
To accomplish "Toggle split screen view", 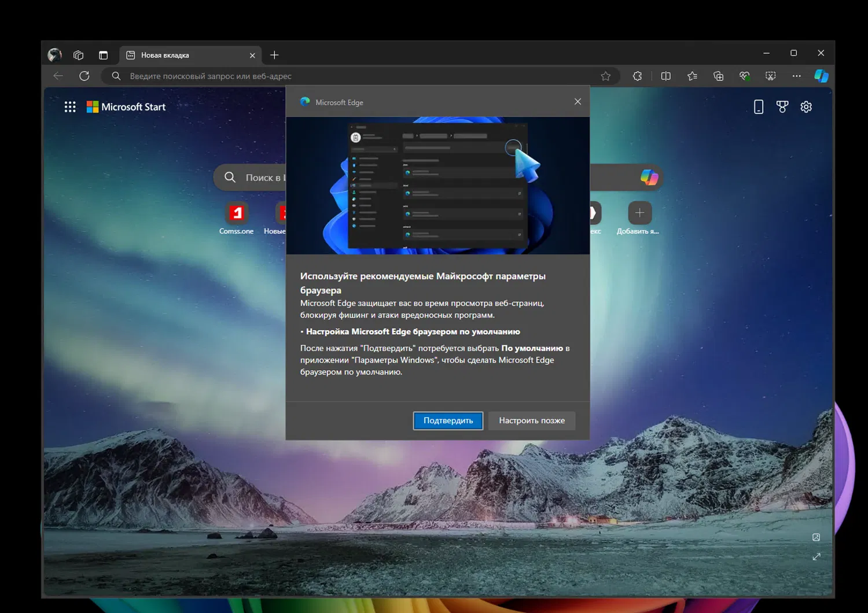I will pos(665,76).
